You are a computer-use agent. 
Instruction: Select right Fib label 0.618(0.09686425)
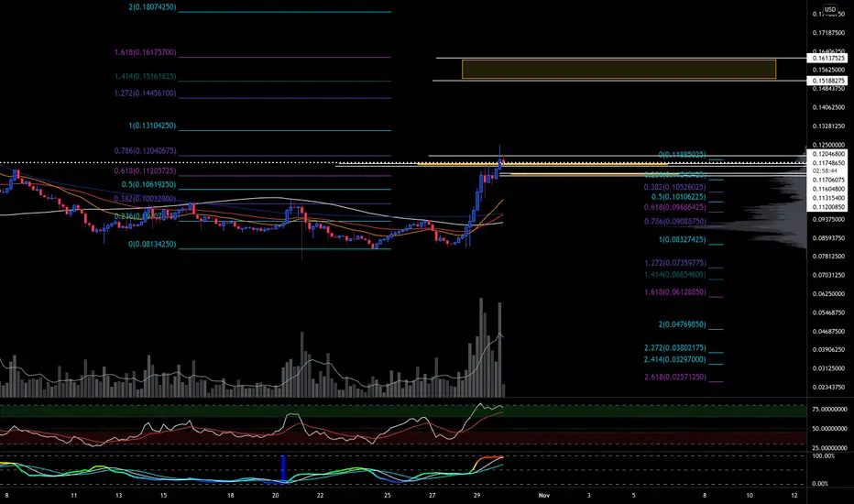click(674, 207)
